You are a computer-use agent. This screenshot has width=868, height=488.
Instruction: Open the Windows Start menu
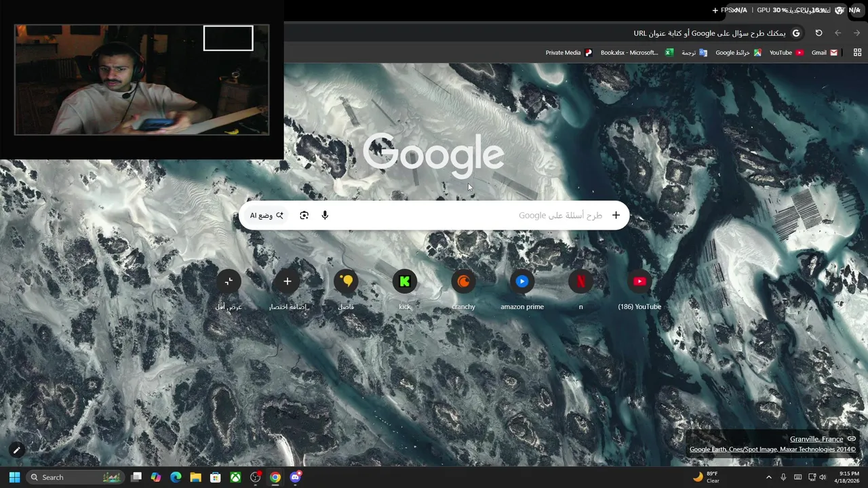[14, 477]
